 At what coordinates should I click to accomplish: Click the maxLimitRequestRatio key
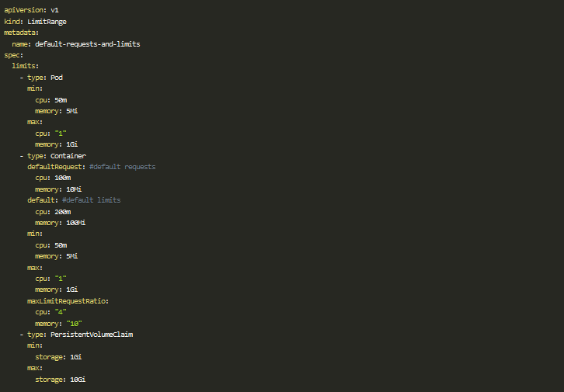(x=66, y=301)
